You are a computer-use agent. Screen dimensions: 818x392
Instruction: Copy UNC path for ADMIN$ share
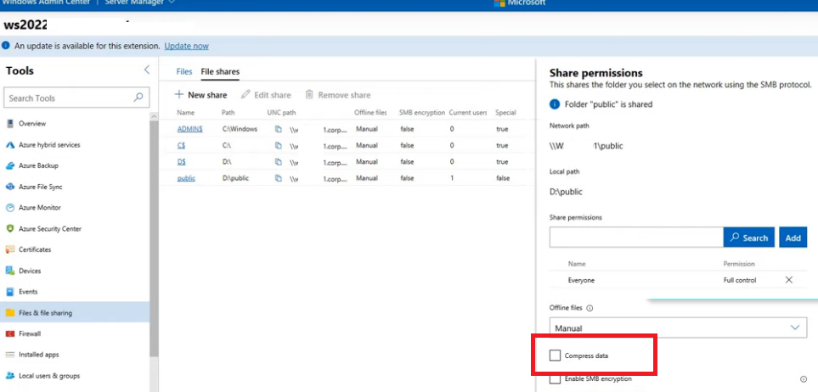(x=279, y=129)
